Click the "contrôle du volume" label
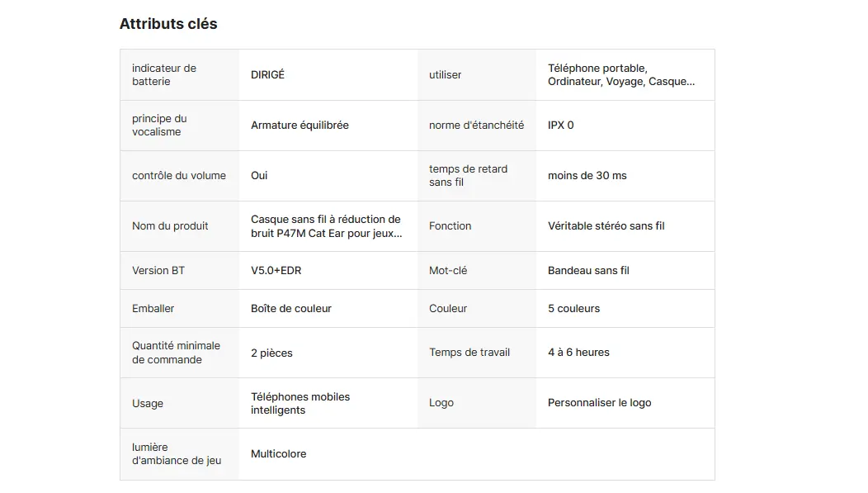Screen dimensions: 868x493 (179, 176)
